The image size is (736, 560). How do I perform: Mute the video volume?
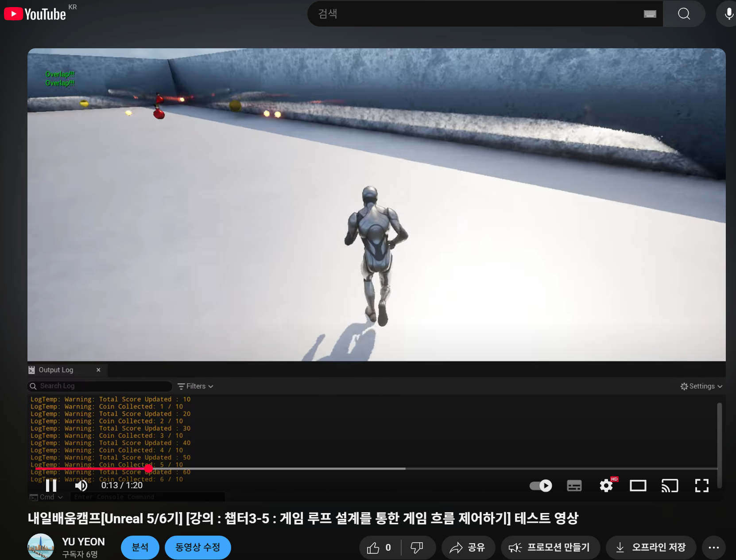tap(81, 486)
